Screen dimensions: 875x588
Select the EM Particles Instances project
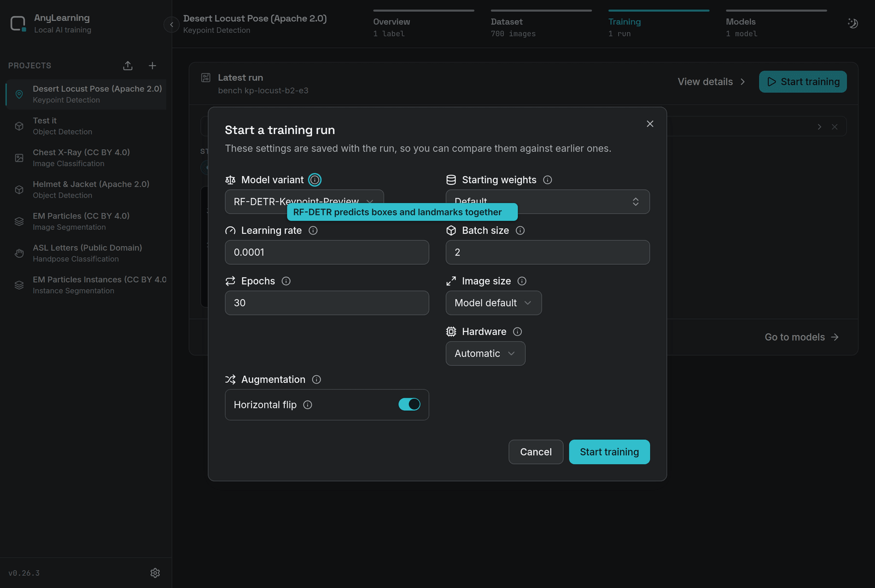(86, 284)
